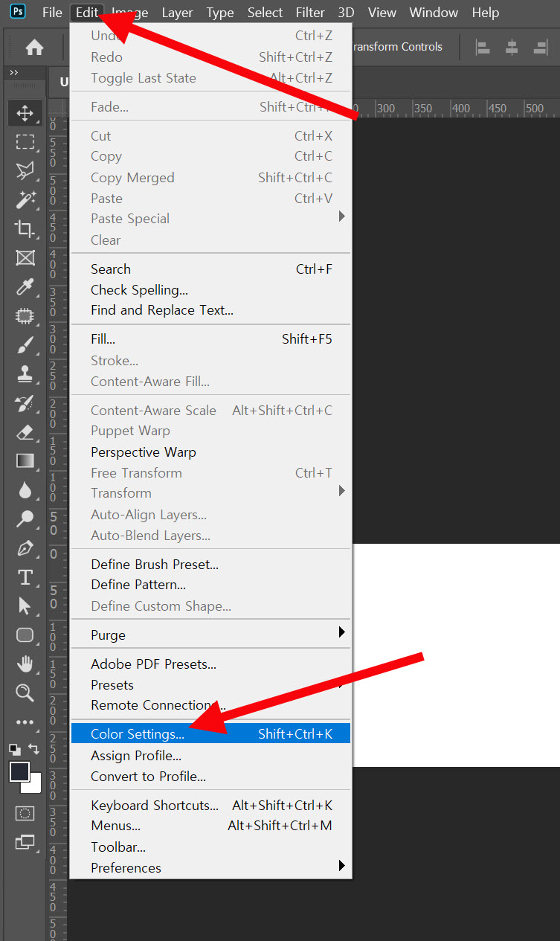Open the Layer menu

click(x=177, y=13)
